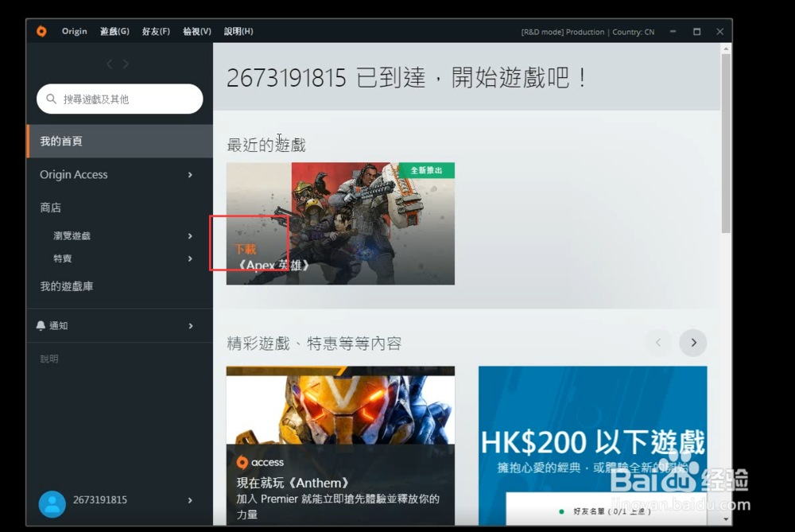The width and height of the screenshot is (795, 532).
Task: Click the notification bell icon
Action: (x=41, y=325)
